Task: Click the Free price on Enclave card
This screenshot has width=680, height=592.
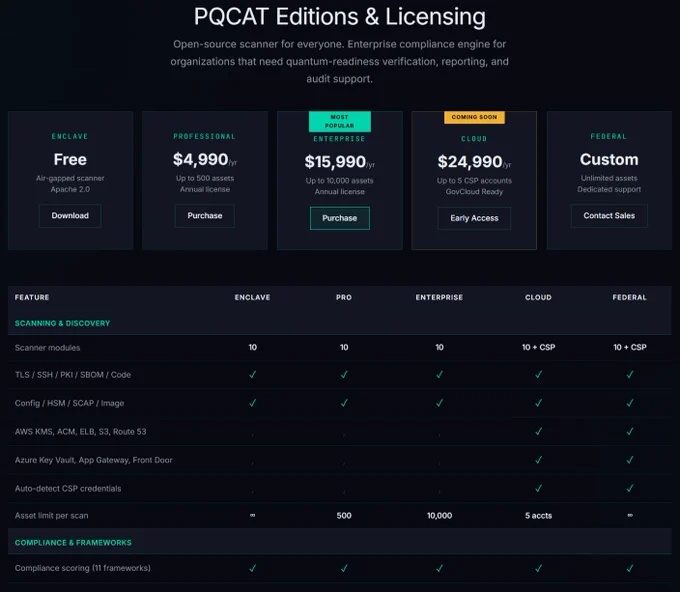Action: 70,160
